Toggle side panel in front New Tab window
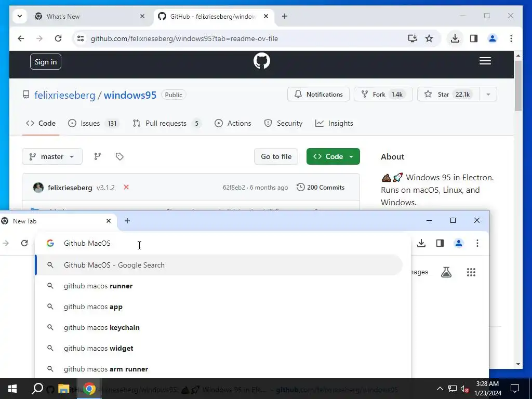 pos(440,243)
